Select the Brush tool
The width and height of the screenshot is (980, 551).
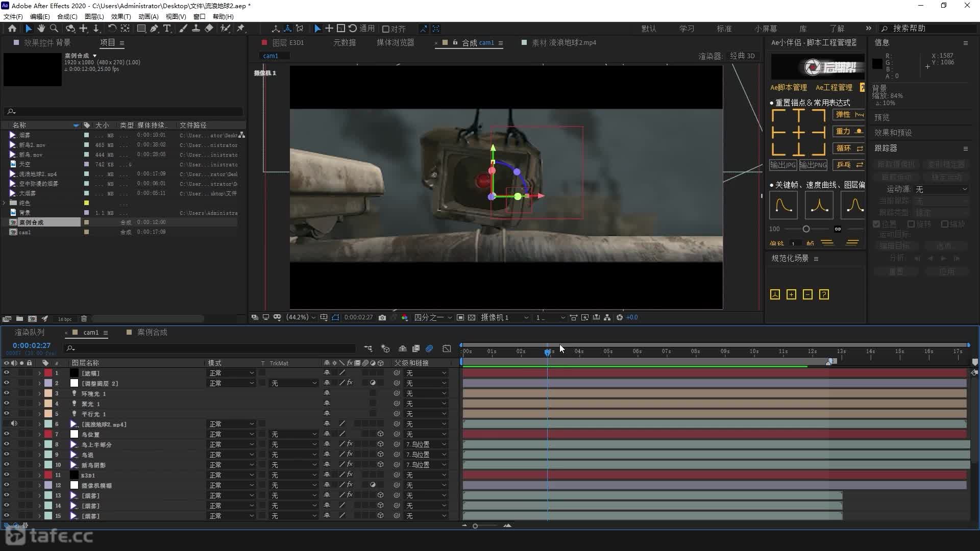(x=183, y=29)
